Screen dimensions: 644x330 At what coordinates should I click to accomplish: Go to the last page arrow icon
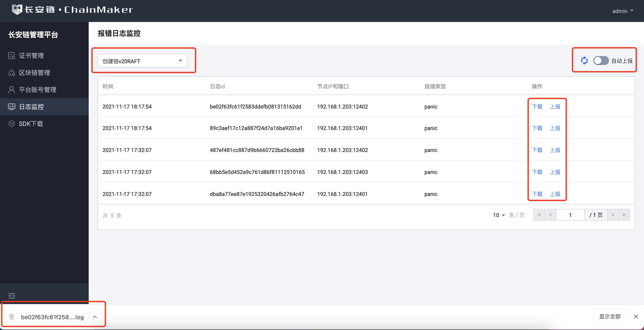624,215
